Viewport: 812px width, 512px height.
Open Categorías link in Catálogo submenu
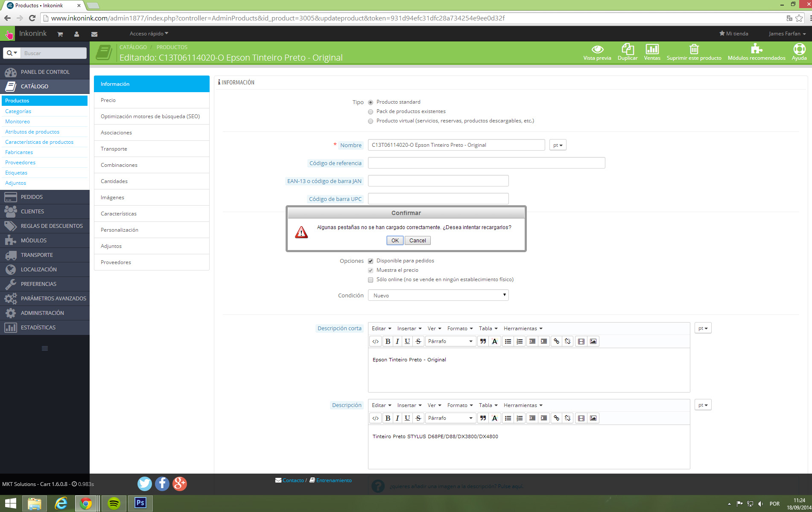click(x=18, y=111)
